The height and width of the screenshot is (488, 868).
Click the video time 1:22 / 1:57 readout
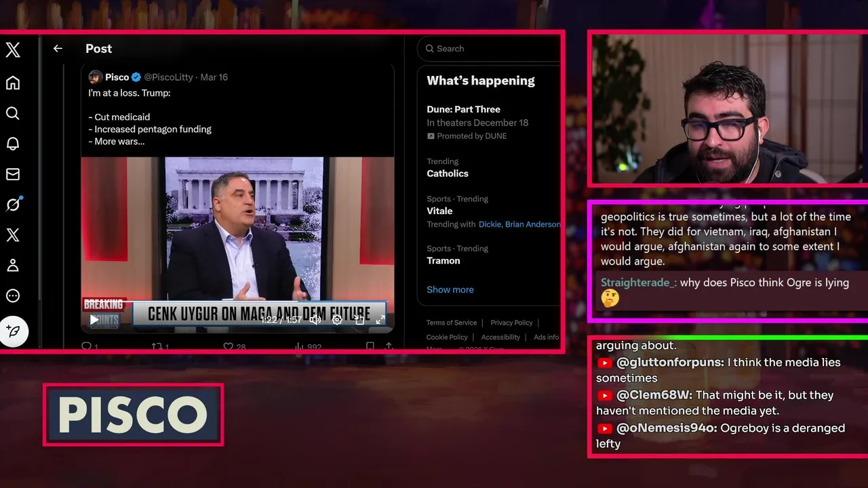pos(281,320)
